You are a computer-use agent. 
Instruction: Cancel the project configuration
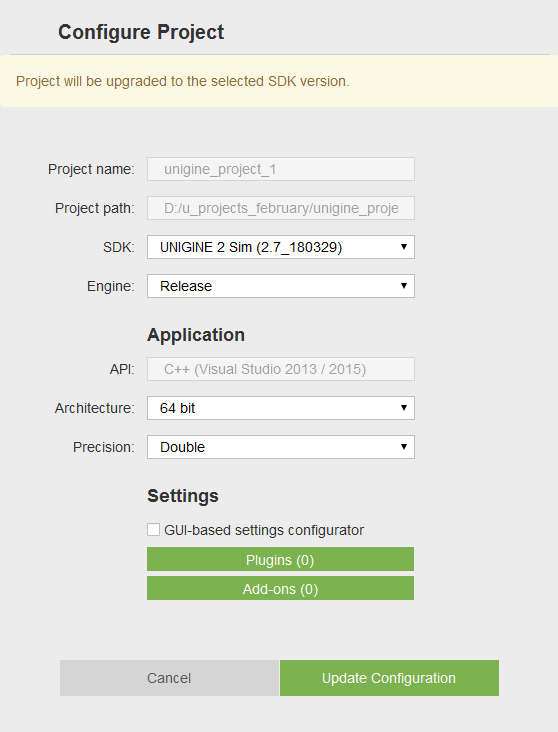(169, 678)
